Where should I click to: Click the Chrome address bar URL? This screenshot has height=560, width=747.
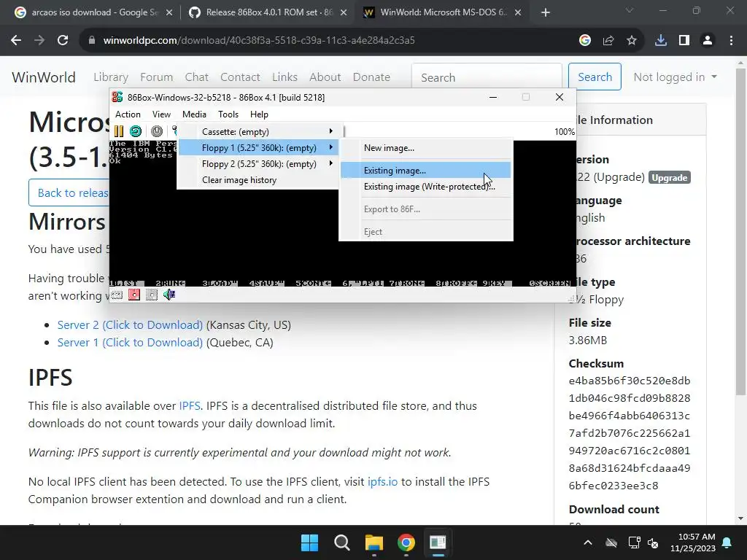(259, 41)
